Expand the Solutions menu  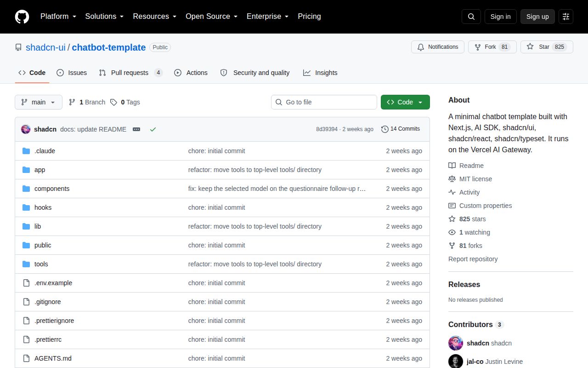104,17
